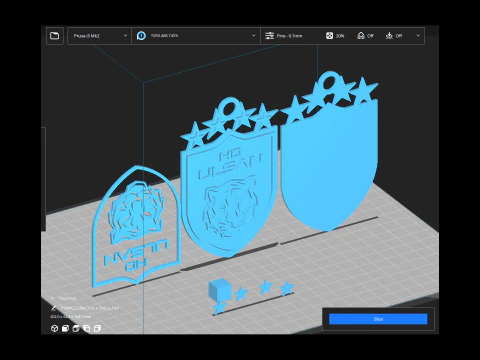Expand the print settings panel chevron

(418, 36)
